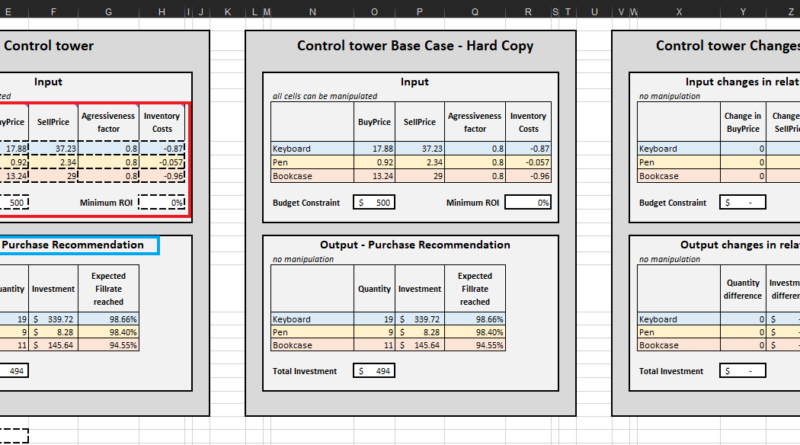The image size is (800, 445).
Task: Click Pen Inventory Costs -0.057 in Base Case
Action: tap(528, 162)
